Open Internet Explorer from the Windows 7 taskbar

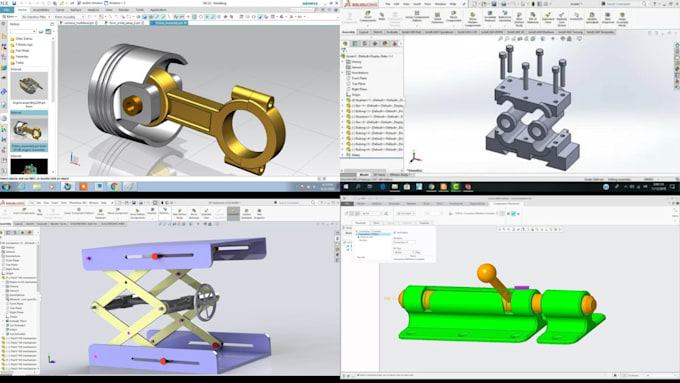[x=21, y=187]
